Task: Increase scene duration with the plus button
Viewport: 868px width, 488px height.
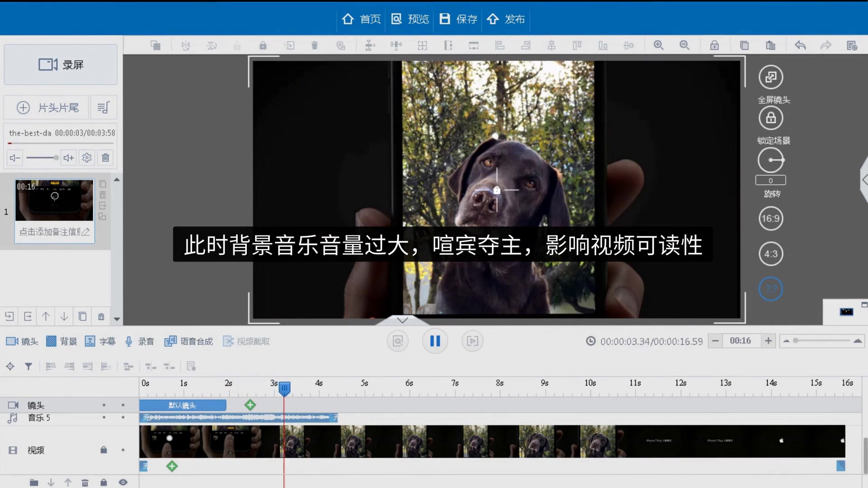Action: (x=768, y=341)
